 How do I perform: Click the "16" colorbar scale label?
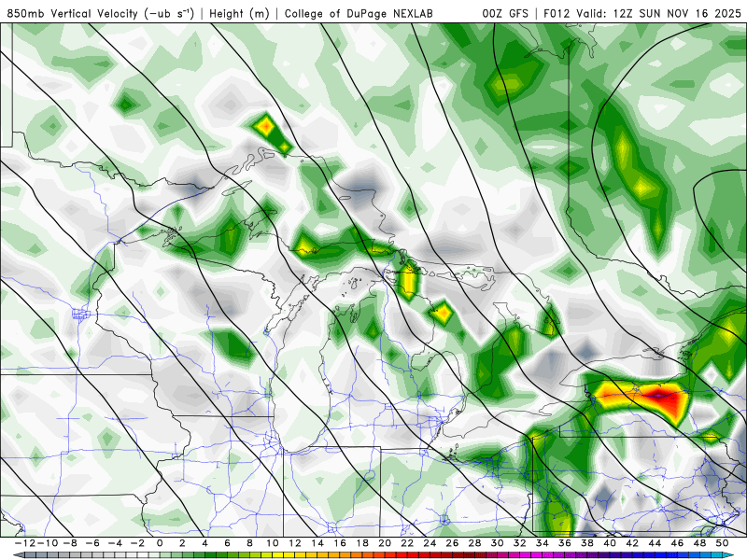click(x=340, y=543)
